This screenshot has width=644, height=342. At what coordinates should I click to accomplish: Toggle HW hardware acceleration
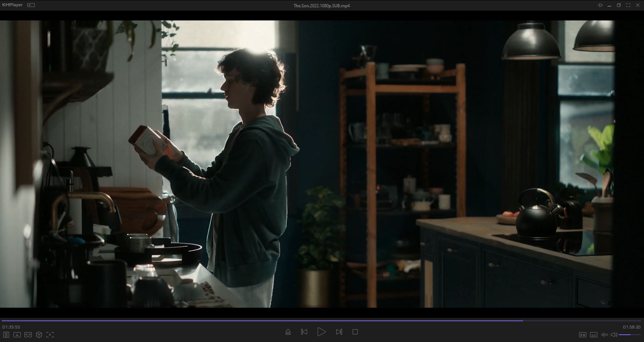(582, 335)
